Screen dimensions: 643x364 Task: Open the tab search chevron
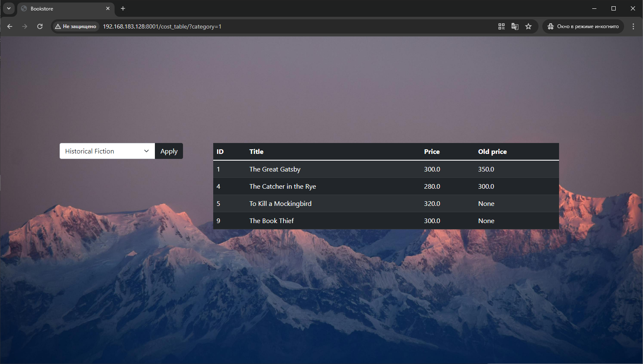pos(9,8)
